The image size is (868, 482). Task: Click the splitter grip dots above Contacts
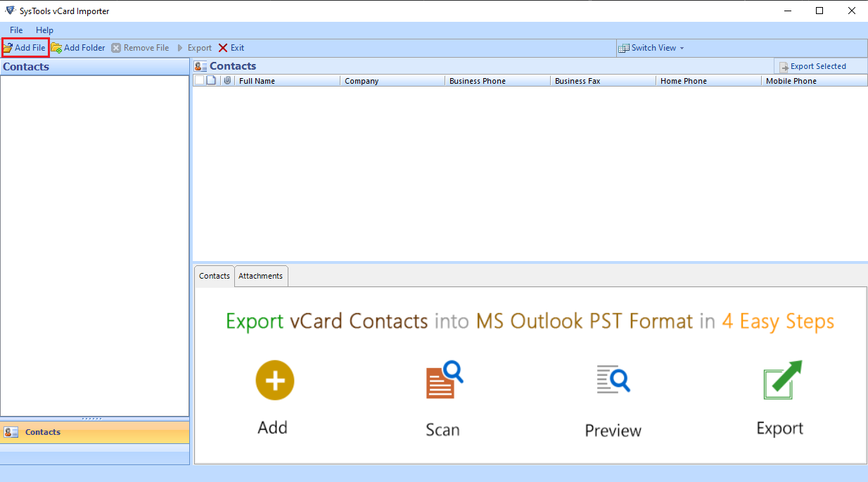click(92, 419)
